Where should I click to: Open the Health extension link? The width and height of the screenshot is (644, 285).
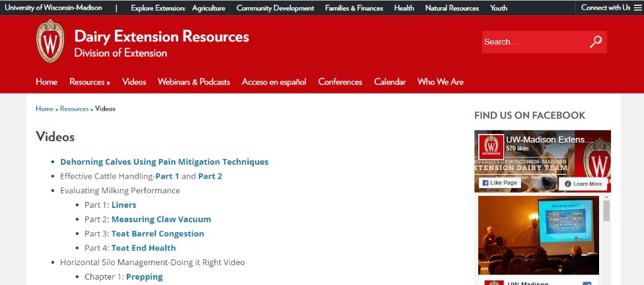(x=404, y=8)
